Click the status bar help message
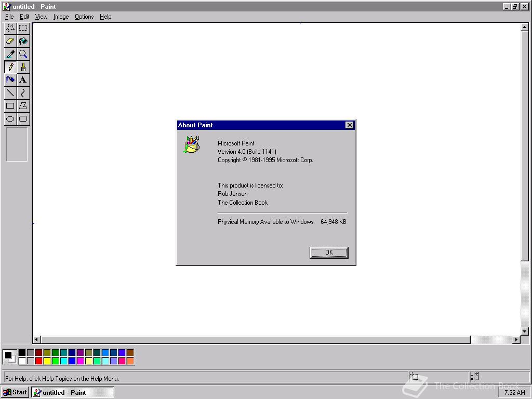Viewport: 532px width, 399px height. click(62, 379)
